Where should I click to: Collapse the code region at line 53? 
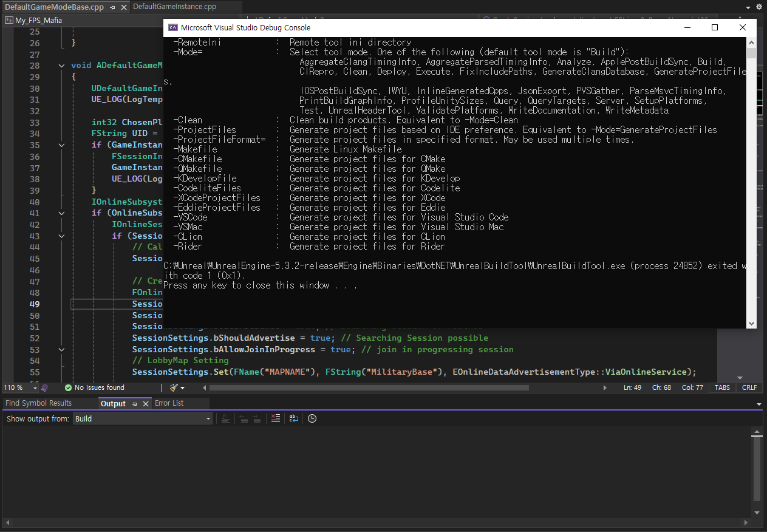tap(61, 349)
